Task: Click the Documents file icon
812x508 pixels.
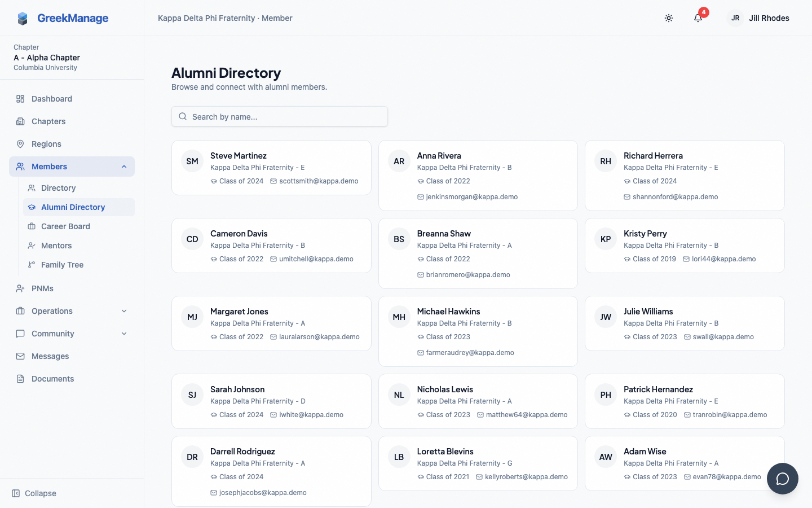Action: click(20, 379)
